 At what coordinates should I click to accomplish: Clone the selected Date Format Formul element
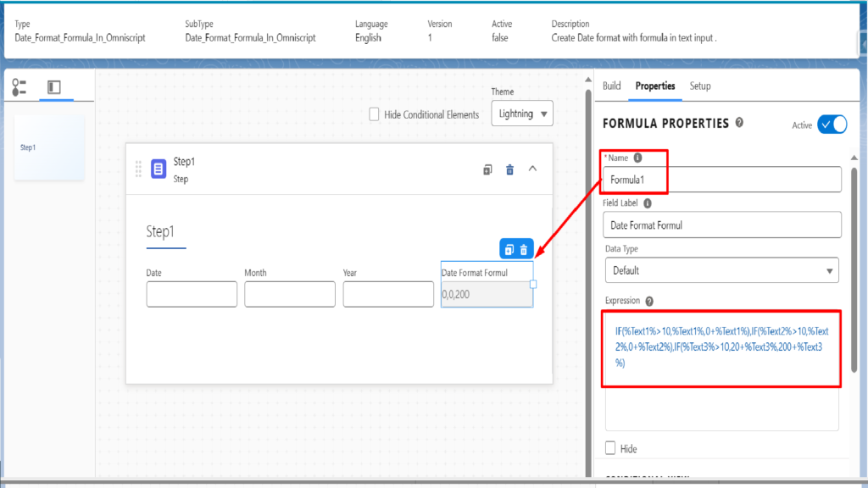[x=509, y=250]
